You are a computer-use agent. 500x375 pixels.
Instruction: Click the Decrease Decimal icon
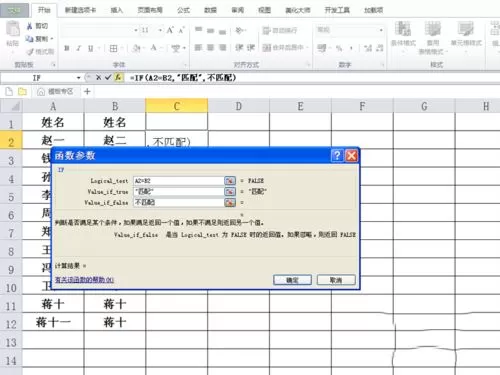pos(379,48)
